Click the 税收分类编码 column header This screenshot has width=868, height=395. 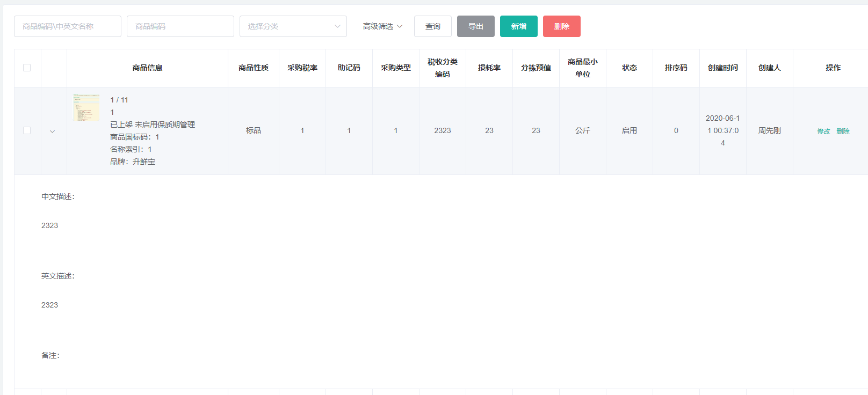(443, 68)
